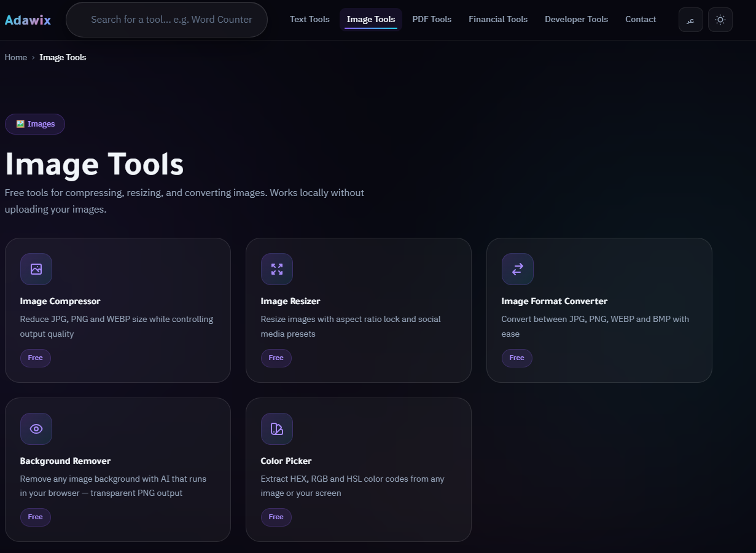Screen dimensions: 756x553
Task: Click the Free badge on Image Resizer
Action: (x=276, y=358)
